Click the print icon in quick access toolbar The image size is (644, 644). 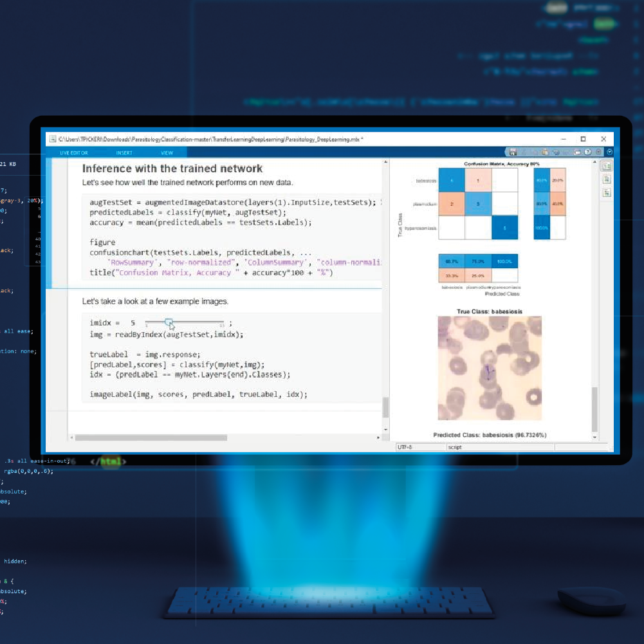click(x=577, y=152)
